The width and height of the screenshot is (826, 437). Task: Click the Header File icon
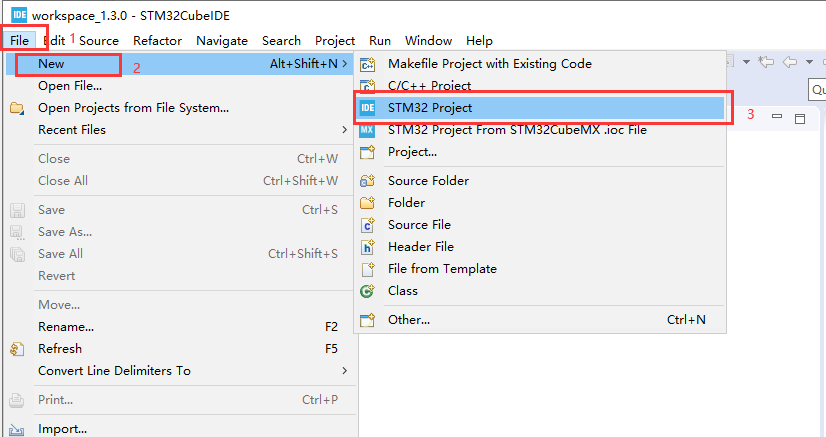[367, 247]
